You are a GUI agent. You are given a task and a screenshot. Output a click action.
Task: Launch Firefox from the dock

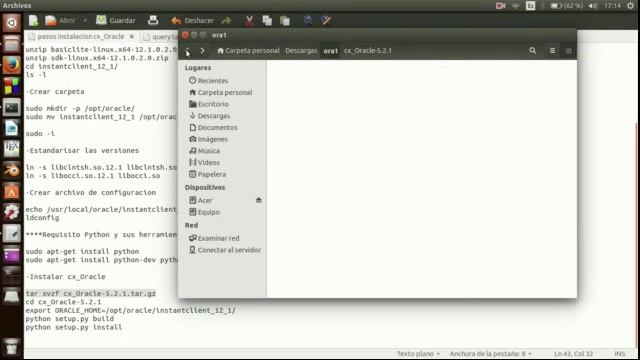coord(11,65)
